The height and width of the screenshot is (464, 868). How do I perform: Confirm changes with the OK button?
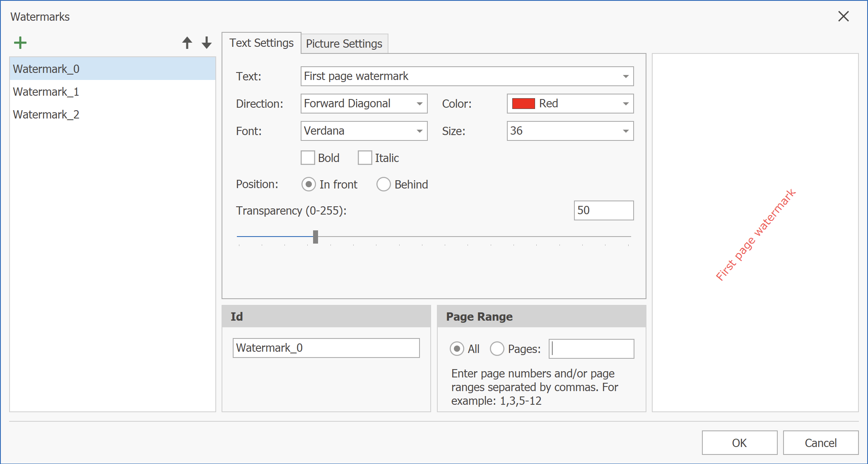739,442
